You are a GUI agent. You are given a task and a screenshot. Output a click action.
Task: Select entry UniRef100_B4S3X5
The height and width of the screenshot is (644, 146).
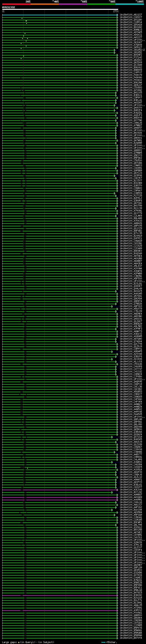coord(131,93)
